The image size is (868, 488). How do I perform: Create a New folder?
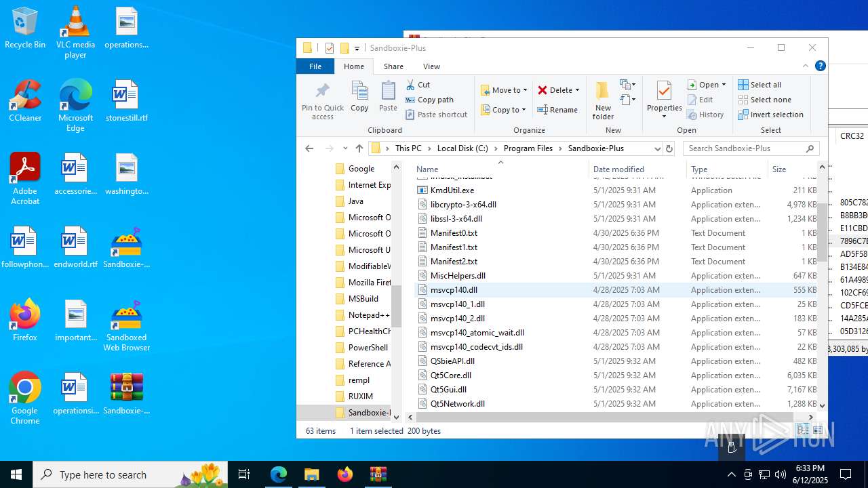point(603,100)
